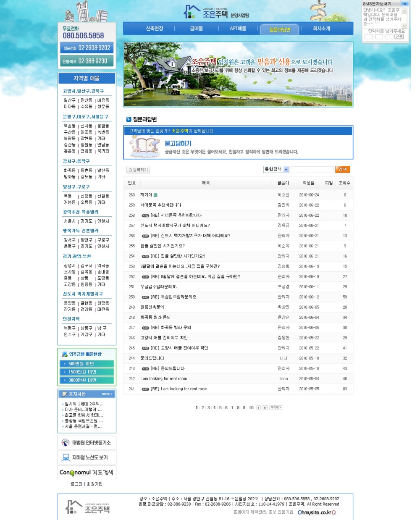Screen dimensions: 420x520
Task: Expand the 500만원 미만 listing category
Action: coord(87,364)
